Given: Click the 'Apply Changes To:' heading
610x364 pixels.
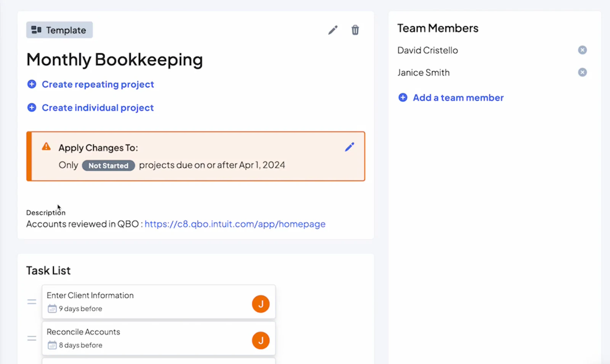Looking at the screenshot, I should (x=98, y=148).
